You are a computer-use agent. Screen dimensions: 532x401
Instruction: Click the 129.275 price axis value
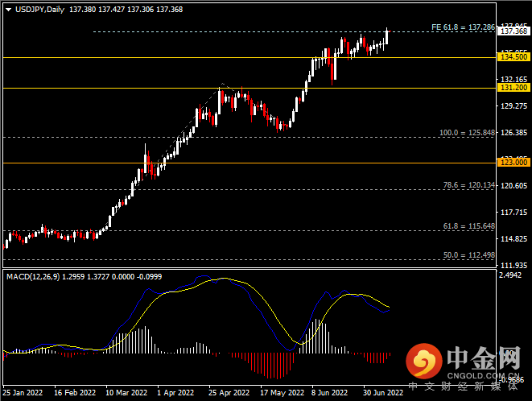click(x=514, y=106)
